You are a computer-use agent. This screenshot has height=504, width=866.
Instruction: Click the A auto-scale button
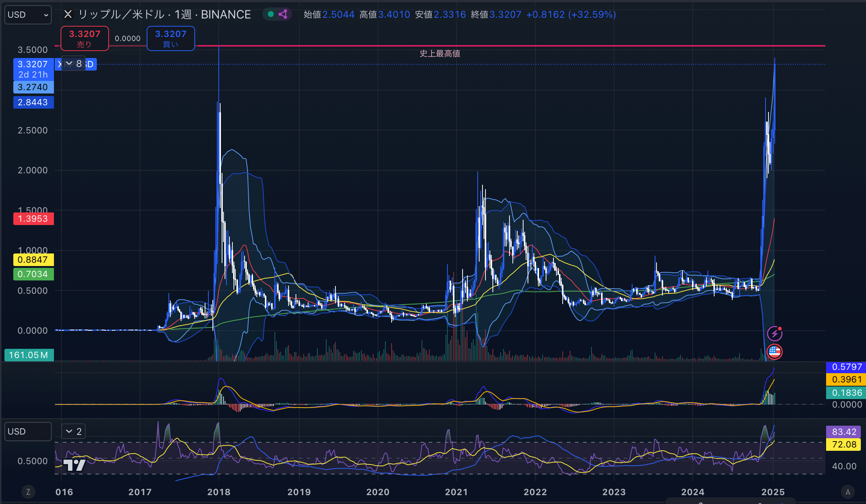848,492
